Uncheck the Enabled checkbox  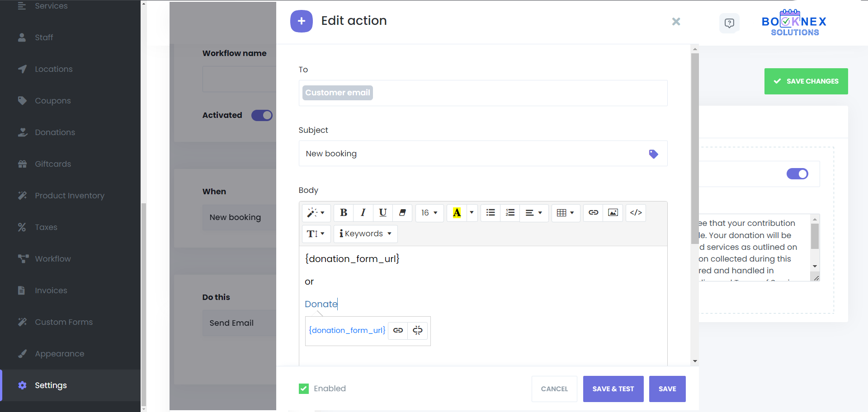click(304, 389)
